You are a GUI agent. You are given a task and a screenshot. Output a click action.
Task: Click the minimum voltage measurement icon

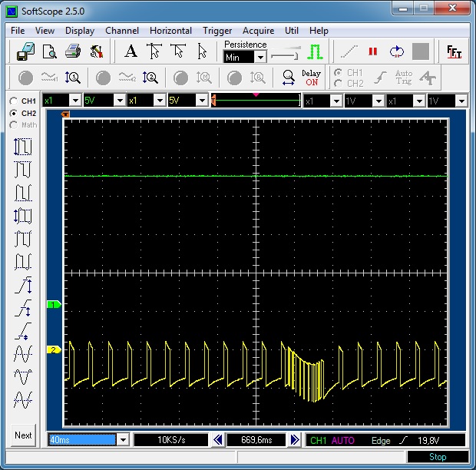click(23, 193)
